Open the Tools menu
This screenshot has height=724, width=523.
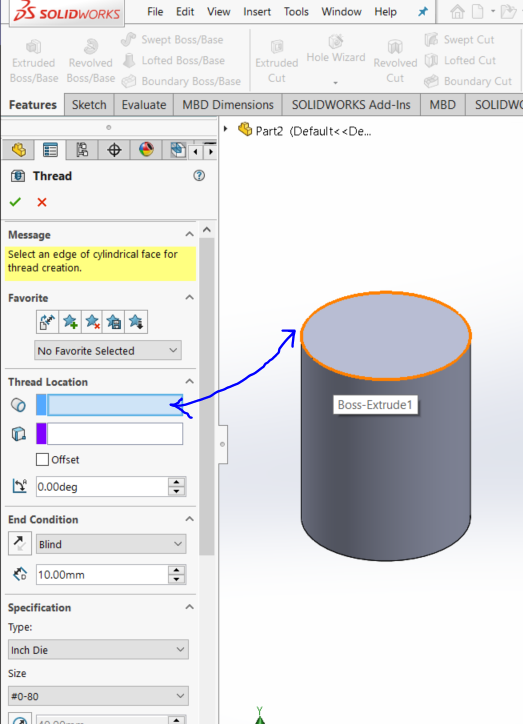[x=296, y=12]
